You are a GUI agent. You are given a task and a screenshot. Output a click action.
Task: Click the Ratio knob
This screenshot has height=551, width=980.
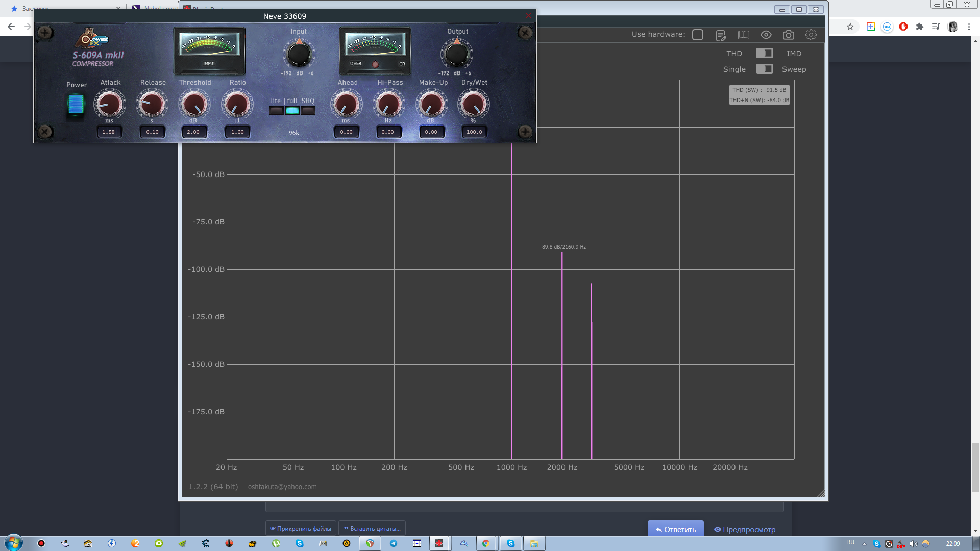[x=237, y=104]
